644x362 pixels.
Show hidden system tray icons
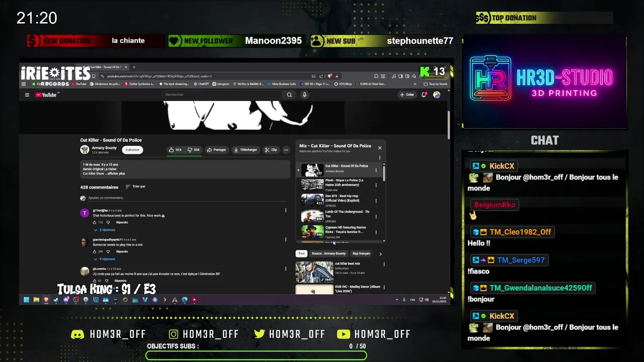coord(397,300)
